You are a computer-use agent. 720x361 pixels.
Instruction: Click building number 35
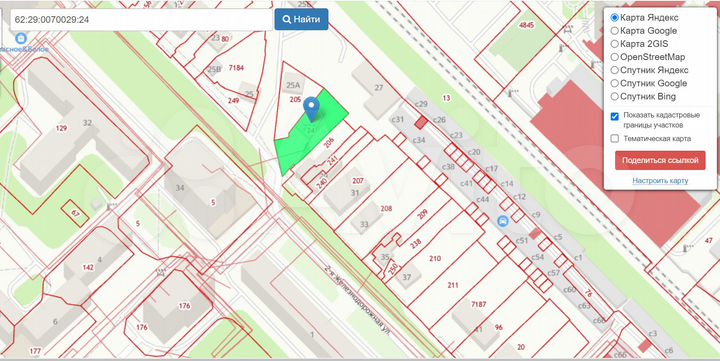[x=385, y=257]
